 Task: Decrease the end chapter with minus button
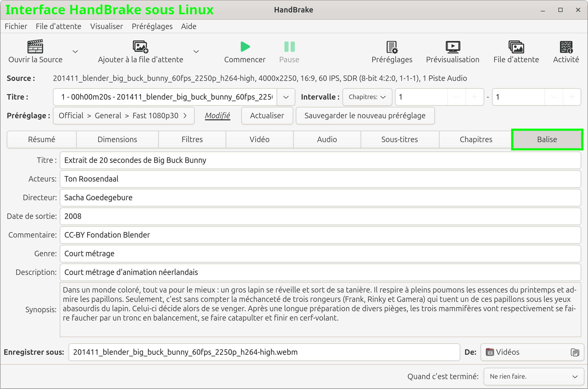coord(554,97)
